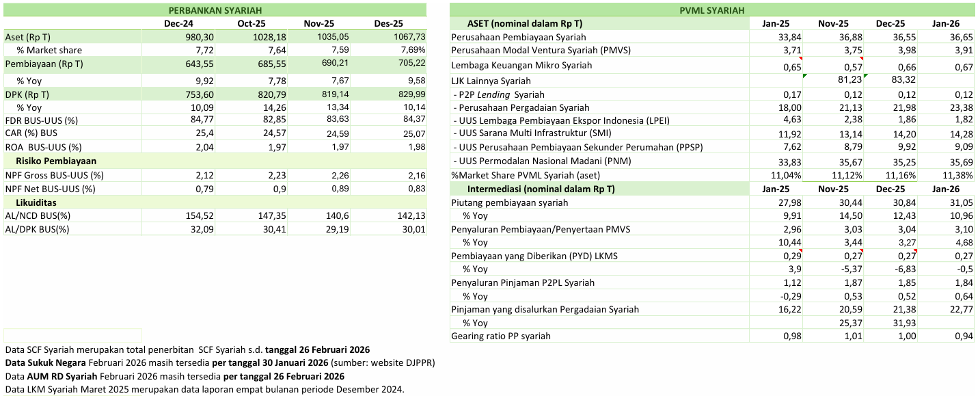Click the Gearing ratio PP syariah label
Viewport: 980px width, 398px height.
tap(501, 336)
